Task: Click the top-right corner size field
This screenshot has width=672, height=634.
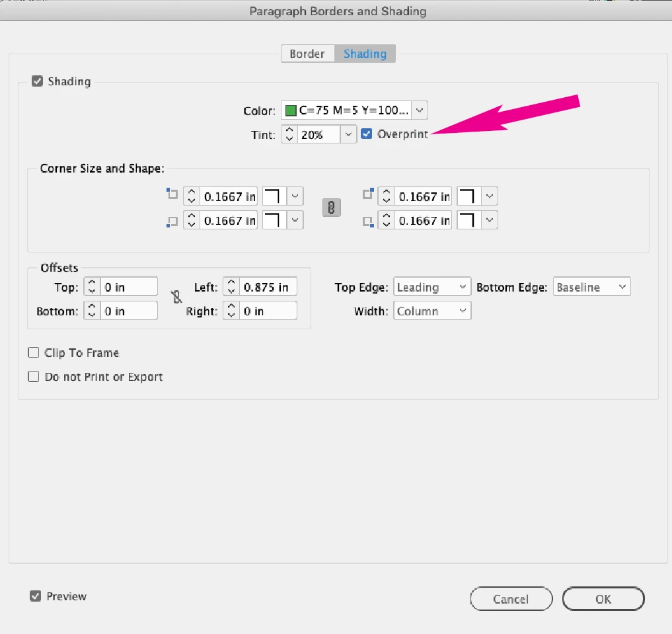Action: click(423, 196)
